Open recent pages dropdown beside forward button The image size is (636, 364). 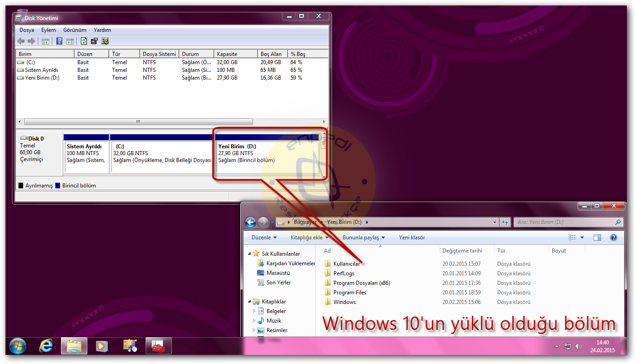coord(272,222)
